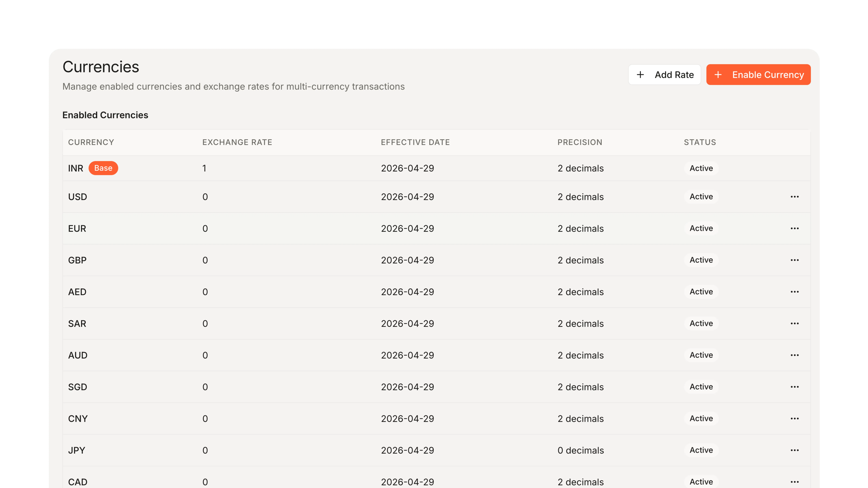Click the effective date for CNY

click(x=407, y=418)
